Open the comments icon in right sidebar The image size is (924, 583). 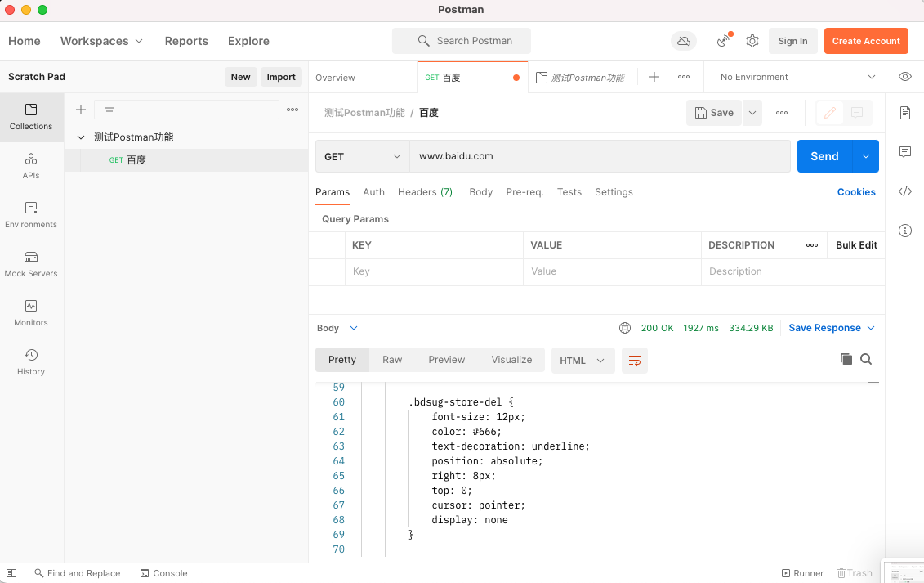pyautogui.click(x=905, y=151)
